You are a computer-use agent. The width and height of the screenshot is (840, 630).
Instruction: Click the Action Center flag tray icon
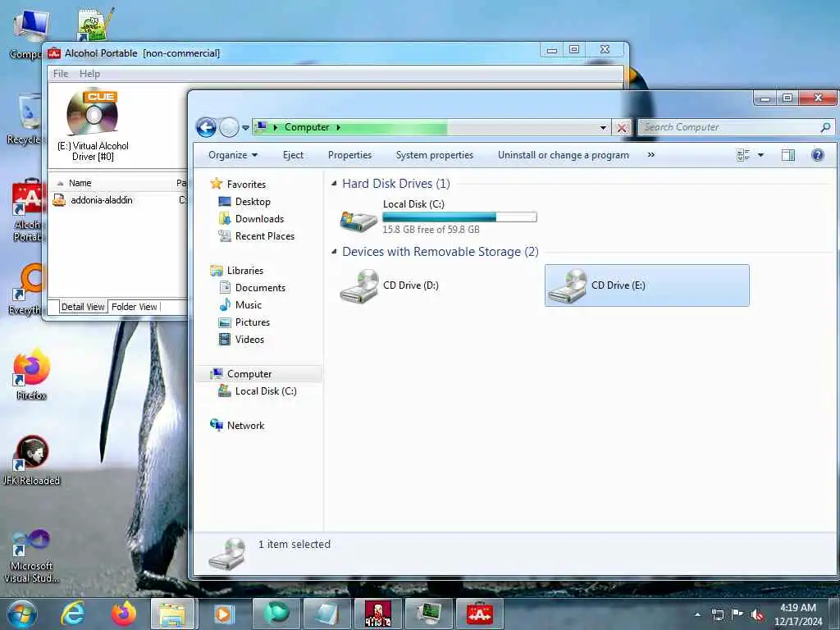coord(737,614)
